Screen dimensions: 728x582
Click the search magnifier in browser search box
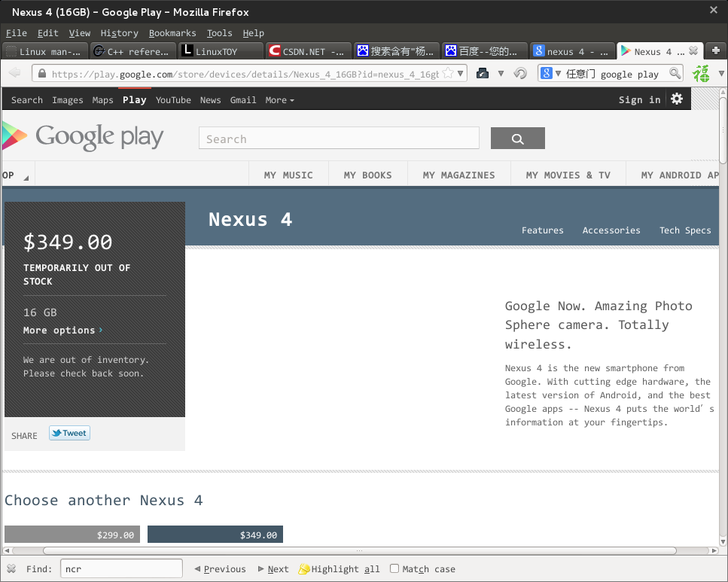point(675,73)
